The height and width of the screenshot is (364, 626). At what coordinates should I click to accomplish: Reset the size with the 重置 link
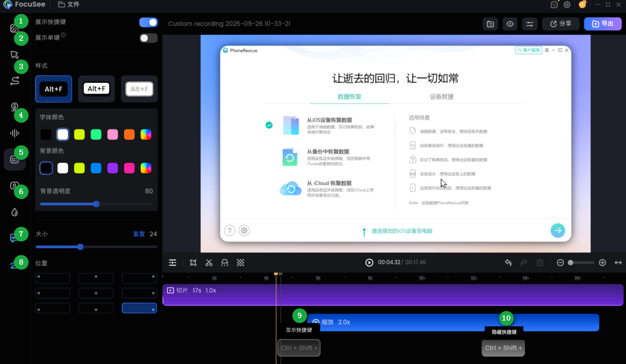[x=139, y=234]
